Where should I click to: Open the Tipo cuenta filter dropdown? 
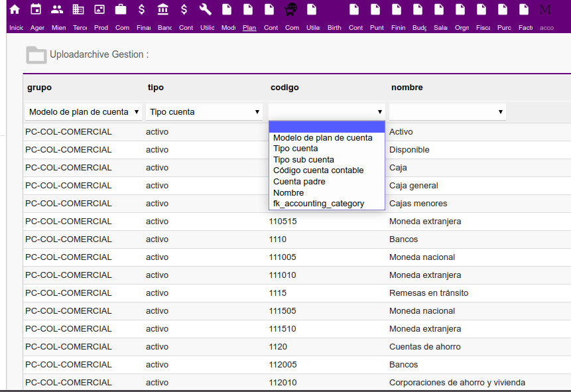(x=204, y=112)
